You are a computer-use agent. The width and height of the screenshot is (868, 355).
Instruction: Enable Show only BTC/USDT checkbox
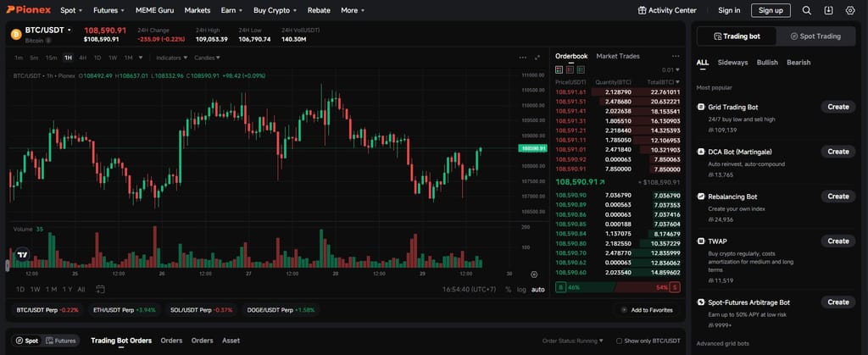click(x=620, y=341)
